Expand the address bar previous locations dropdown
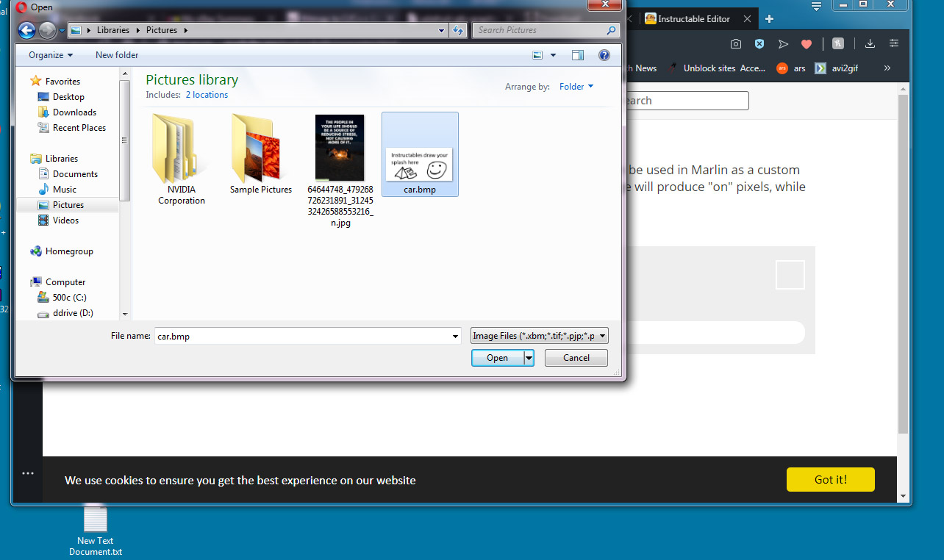944x560 pixels. click(x=441, y=30)
